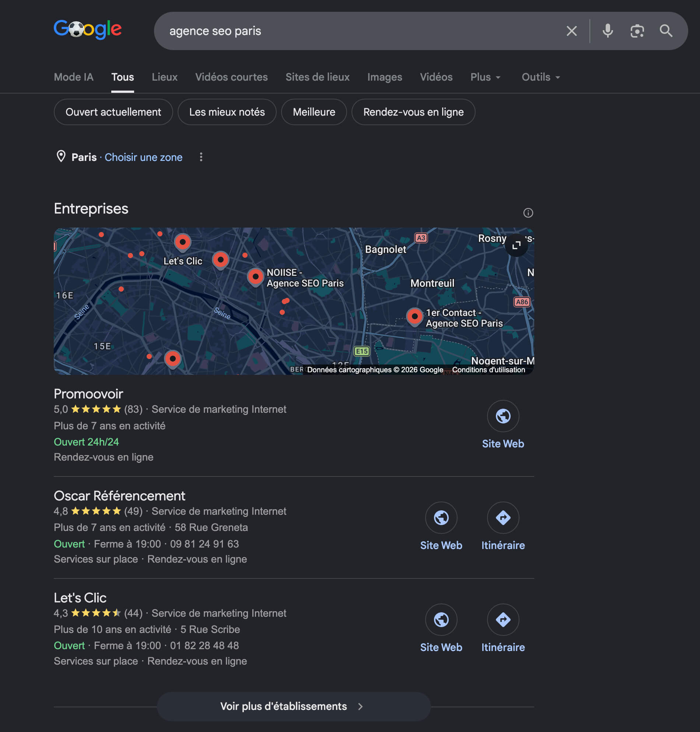The width and height of the screenshot is (700, 732).
Task: Click the Site Web label for Let's Clic
Action: click(x=441, y=647)
